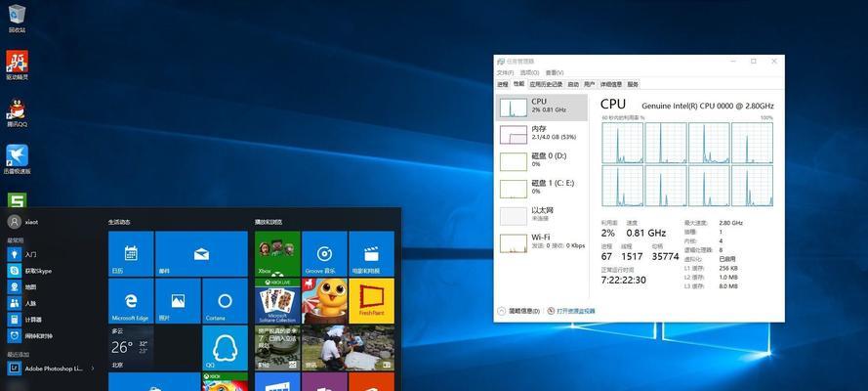The image size is (868, 391).
Task: Open the 查看(V) menu in Task Manager
Action: point(555,72)
